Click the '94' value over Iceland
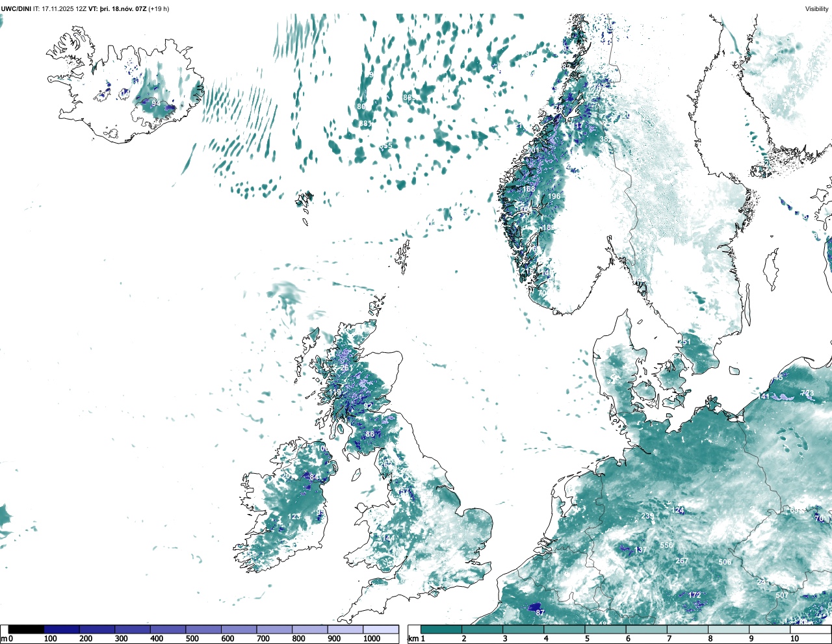 click(156, 103)
